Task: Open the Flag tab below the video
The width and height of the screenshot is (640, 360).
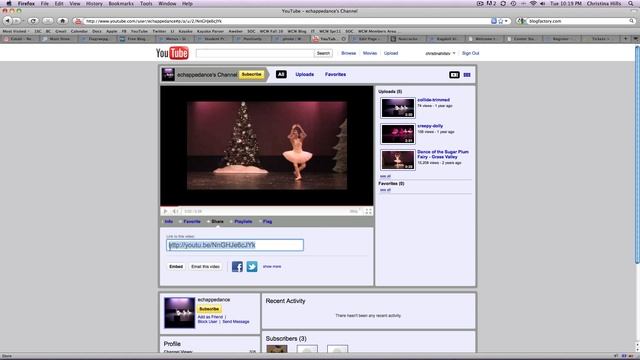Action: click(267, 221)
